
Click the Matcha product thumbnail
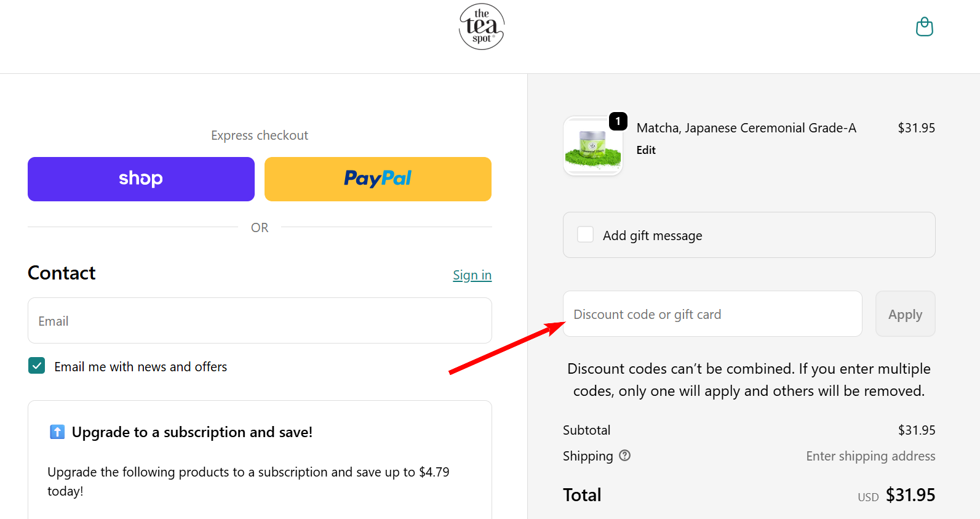click(592, 146)
